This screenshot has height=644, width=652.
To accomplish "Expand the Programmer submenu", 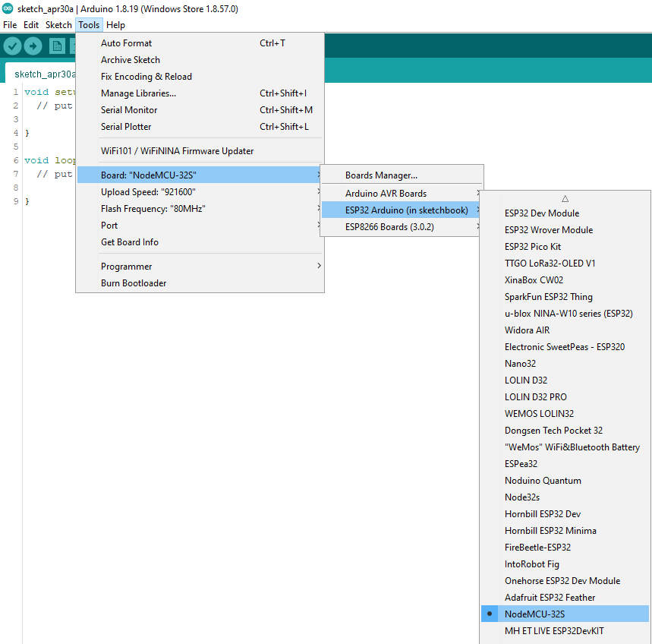I will pyautogui.click(x=200, y=267).
